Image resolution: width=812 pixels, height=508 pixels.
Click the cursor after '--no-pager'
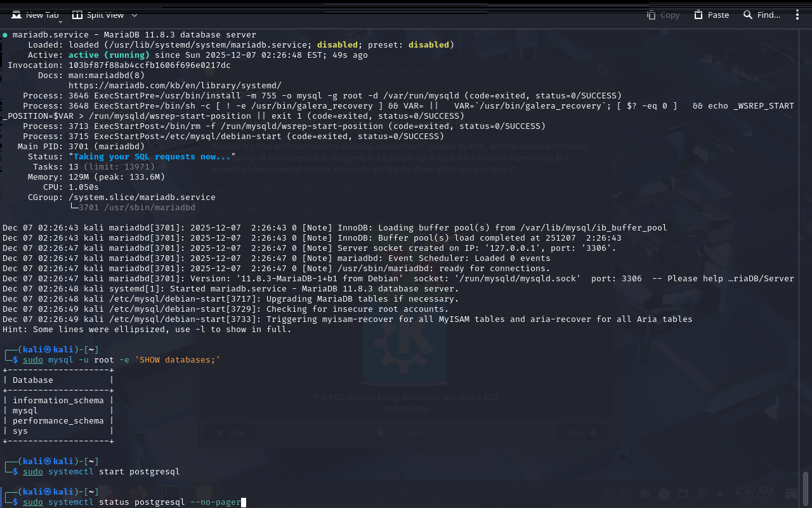pyautogui.click(x=244, y=502)
